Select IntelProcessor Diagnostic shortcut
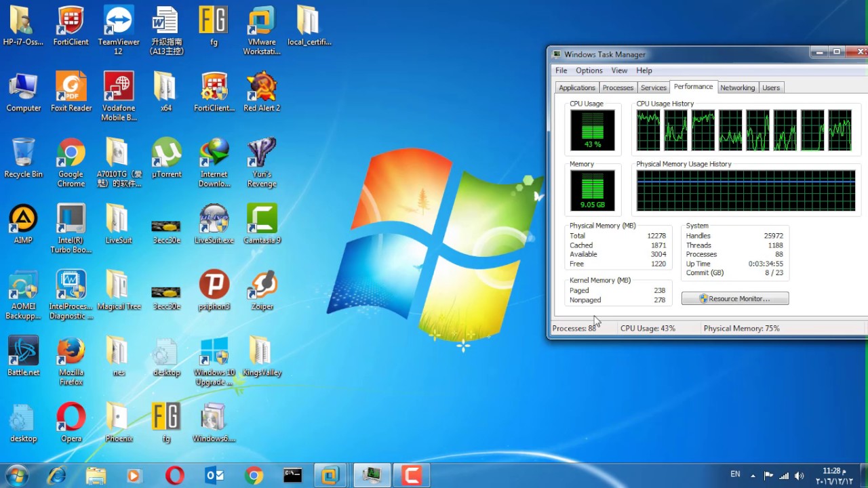This screenshot has height=488, width=868. pyautogui.click(x=71, y=296)
